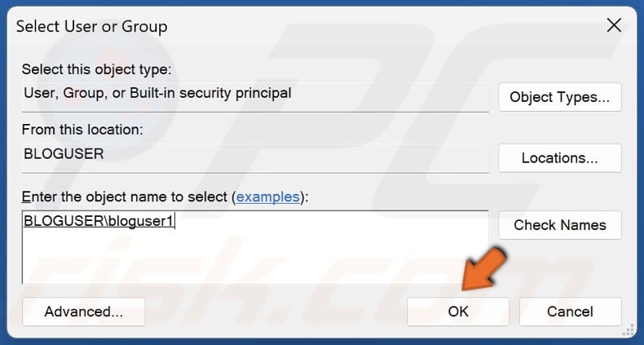The image size is (644, 345).
Task: Click the BLOGUSER\bloguser1 entered text
Action: click(99, 220)
